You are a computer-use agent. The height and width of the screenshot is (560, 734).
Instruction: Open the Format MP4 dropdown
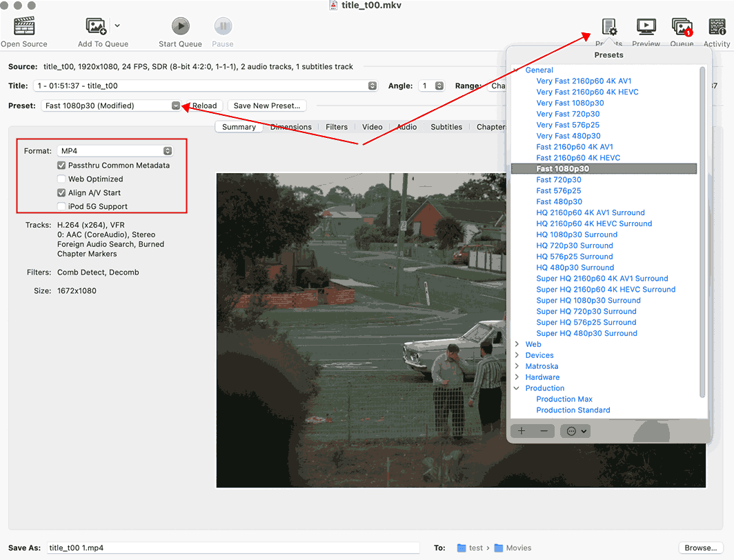click(x=115, y=151)
